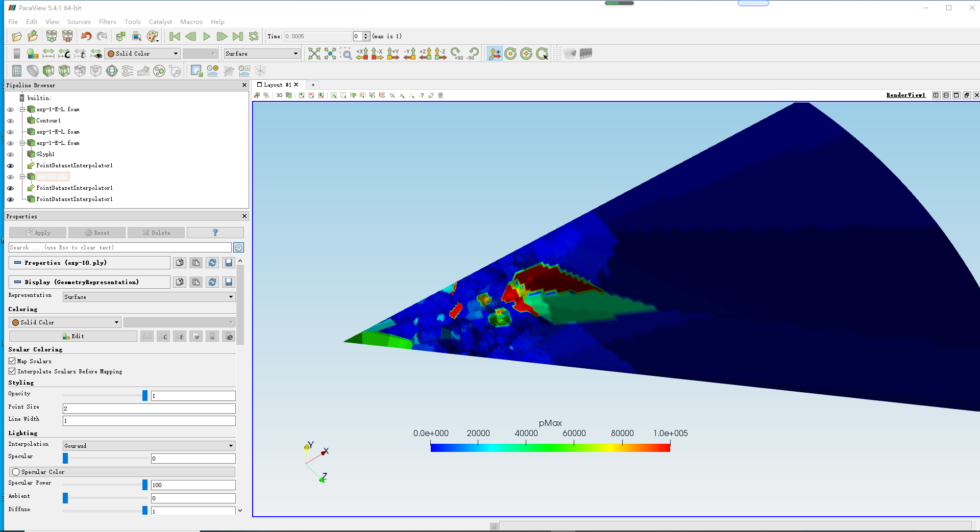The width and height of the screenshot is (980, 532).
Task: Open the Representation dropdown in Properties
Action: point(149,297)
